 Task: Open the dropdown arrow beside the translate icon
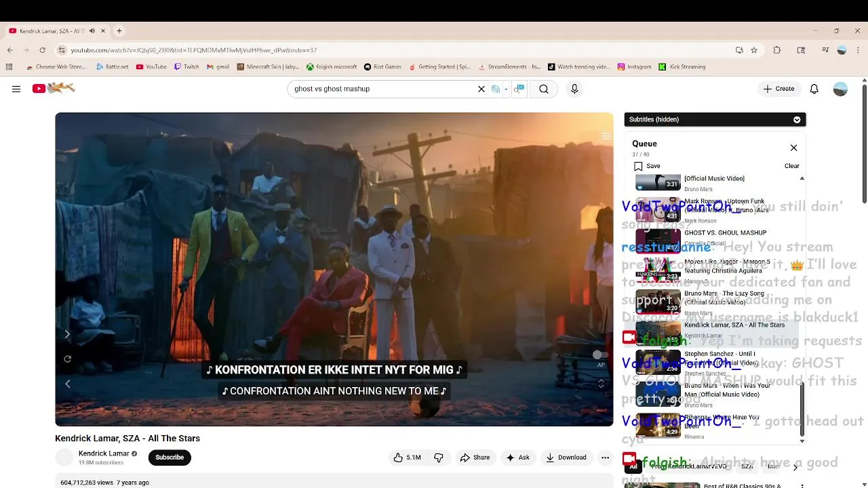[506, 89]
